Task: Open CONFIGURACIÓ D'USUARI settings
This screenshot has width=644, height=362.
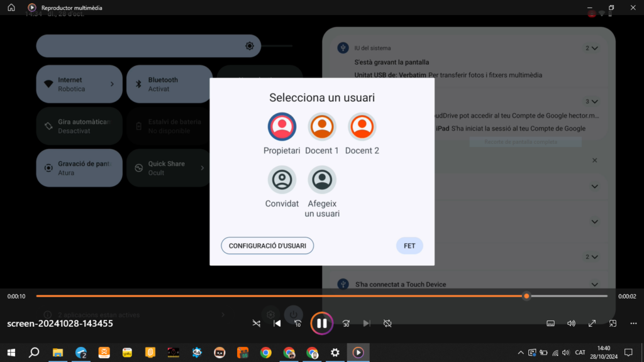Action: [x=267, y=246]
